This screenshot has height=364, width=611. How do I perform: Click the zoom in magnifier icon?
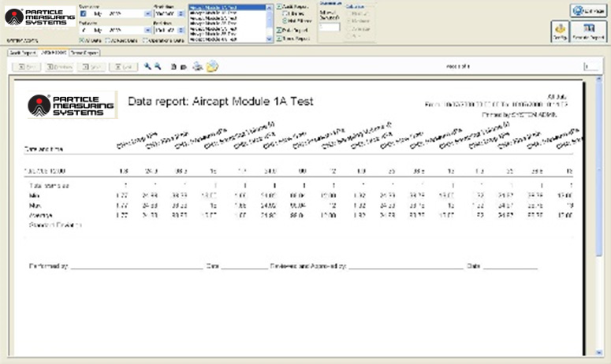click(147, 67)
